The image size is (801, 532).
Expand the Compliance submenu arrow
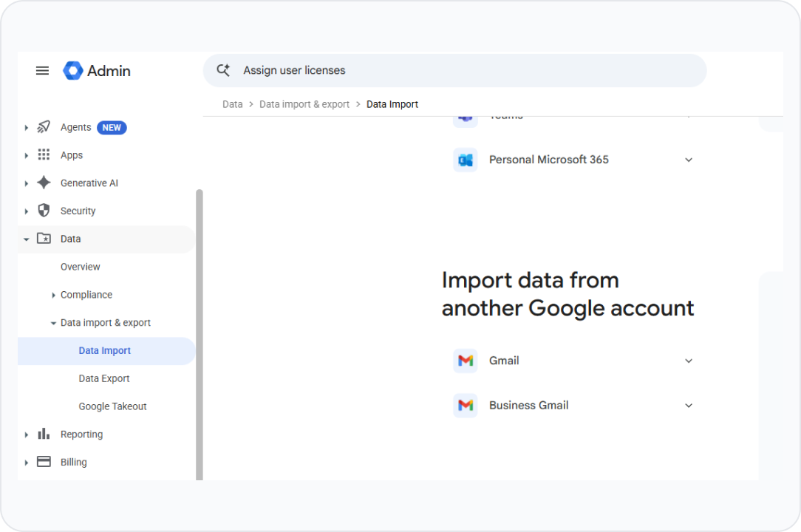53,295
